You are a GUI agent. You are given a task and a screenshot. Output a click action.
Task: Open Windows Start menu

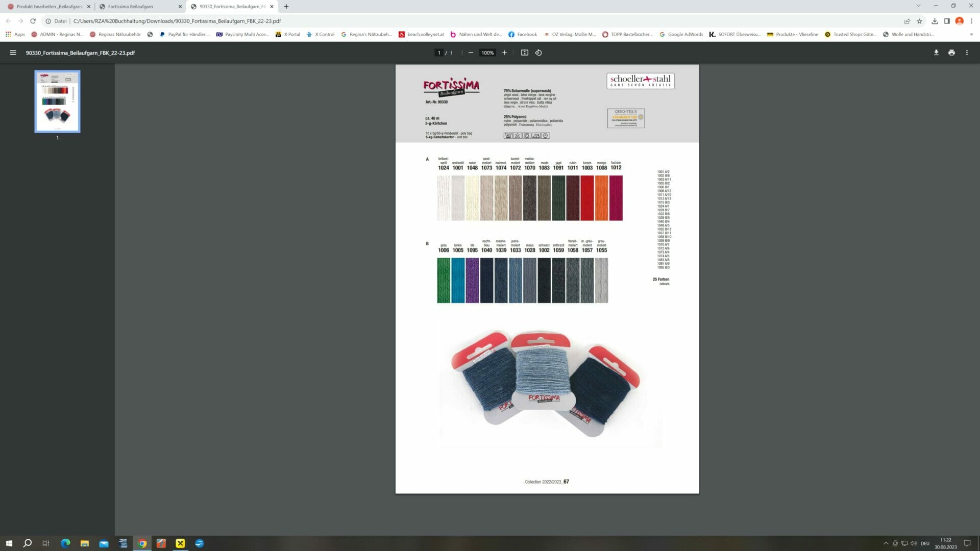9,543
